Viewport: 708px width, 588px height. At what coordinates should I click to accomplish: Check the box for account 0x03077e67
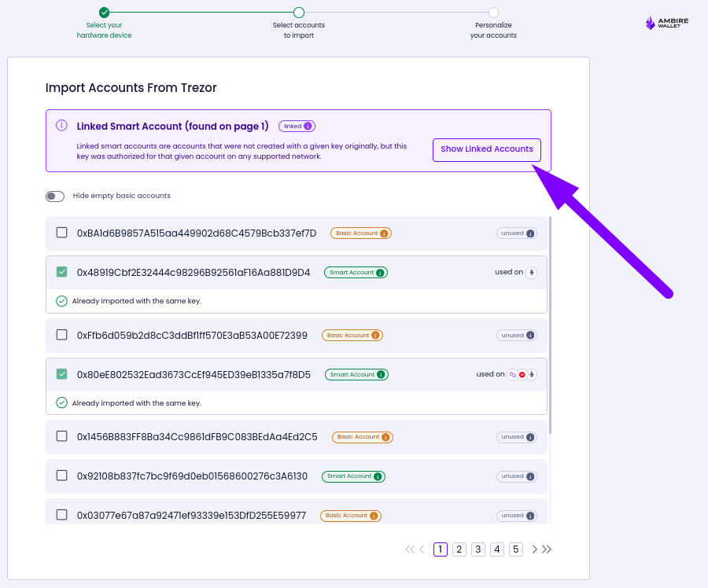pyautogui.click(x=62, y=514)
